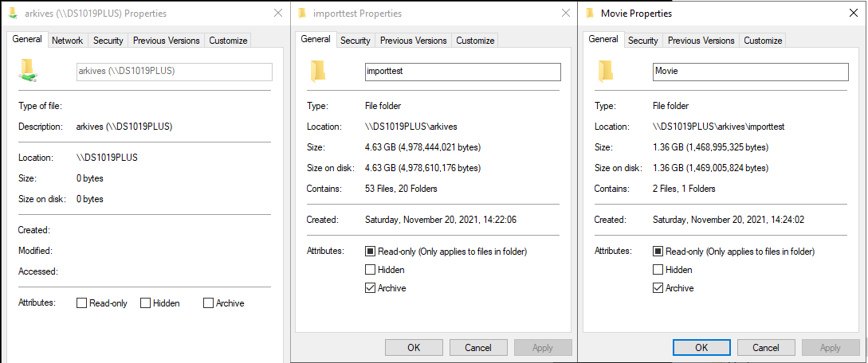Toggle Read-only checkbox in Movie Properties
The image size is (868, 363).
click(x=658, y=252)
